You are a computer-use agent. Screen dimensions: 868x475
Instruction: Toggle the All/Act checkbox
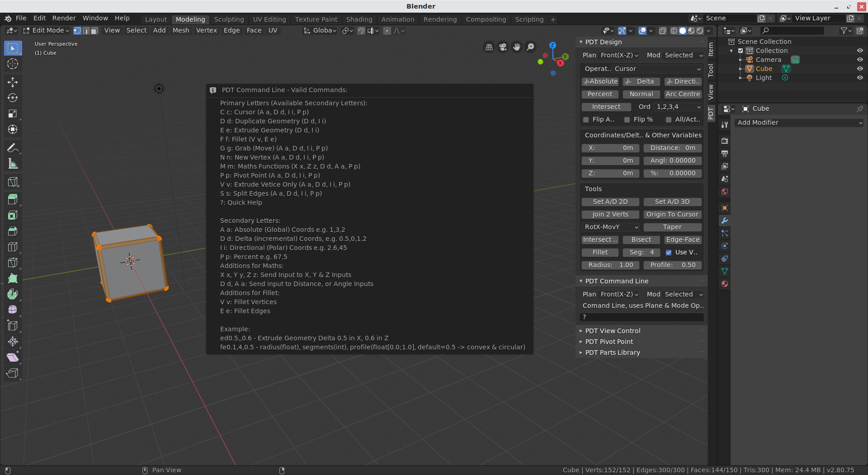point(669,120)
